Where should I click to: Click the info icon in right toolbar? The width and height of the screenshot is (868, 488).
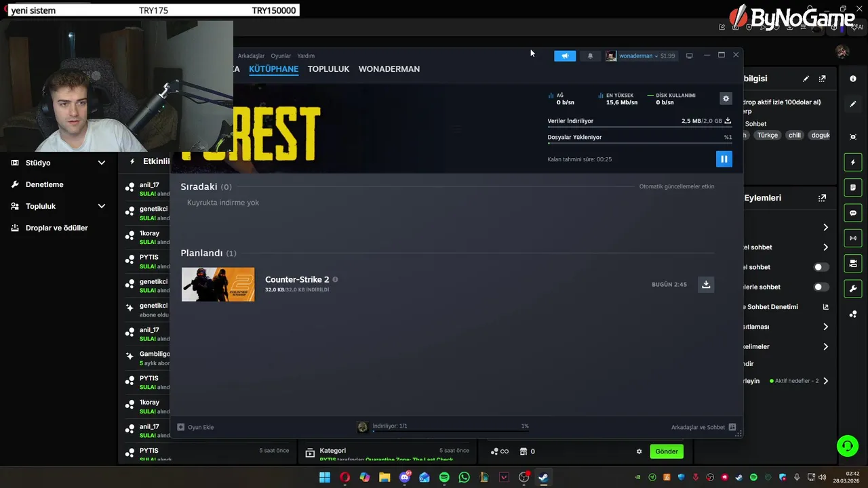(x=853, y=79)
